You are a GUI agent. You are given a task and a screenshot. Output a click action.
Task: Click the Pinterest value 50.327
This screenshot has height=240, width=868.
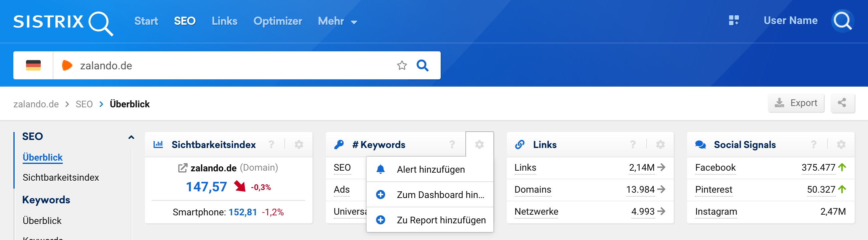point(821,190)
